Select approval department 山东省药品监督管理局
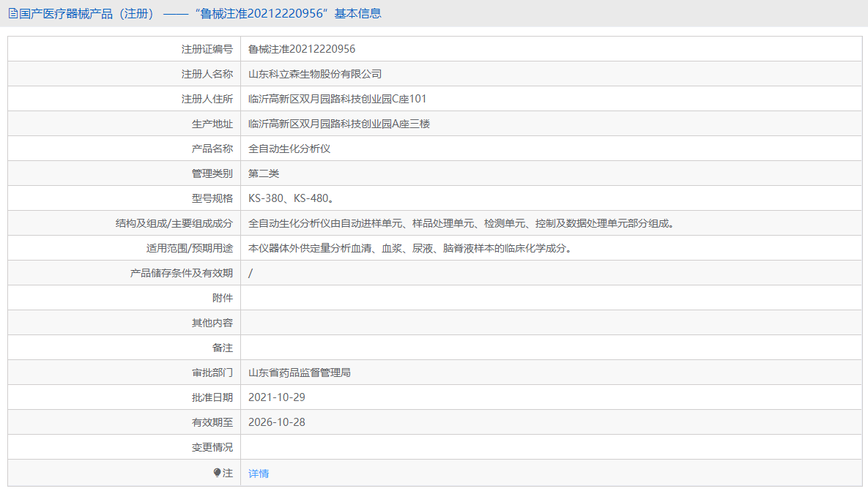The height and width of the screenshot is (494, 868). pos(300,373)
